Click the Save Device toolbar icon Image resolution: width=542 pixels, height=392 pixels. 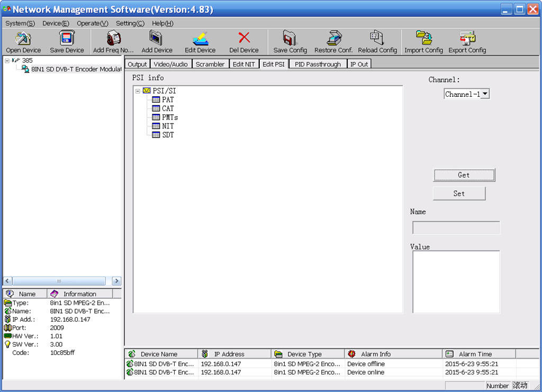tap(66, 38)
